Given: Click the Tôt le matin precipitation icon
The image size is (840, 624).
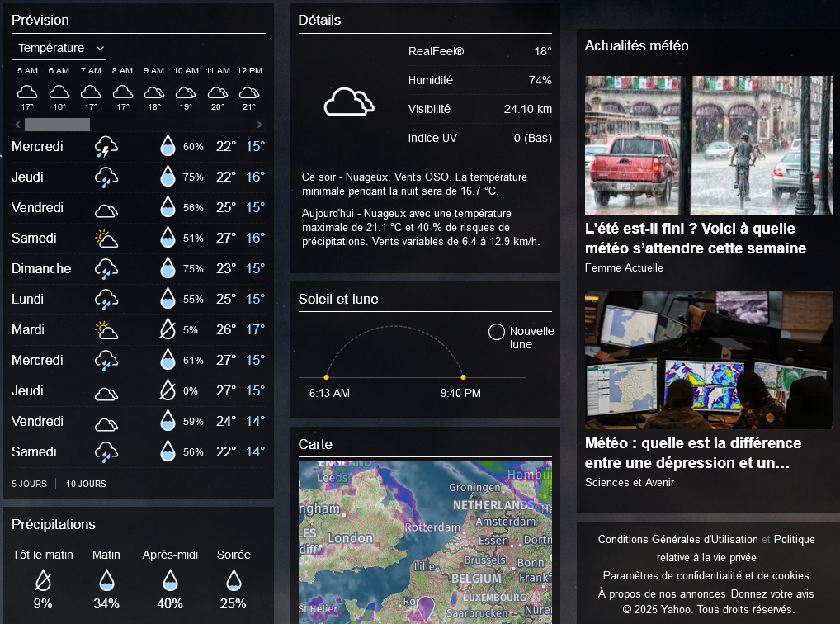Looking at the screenshot, I should (43, 579).
